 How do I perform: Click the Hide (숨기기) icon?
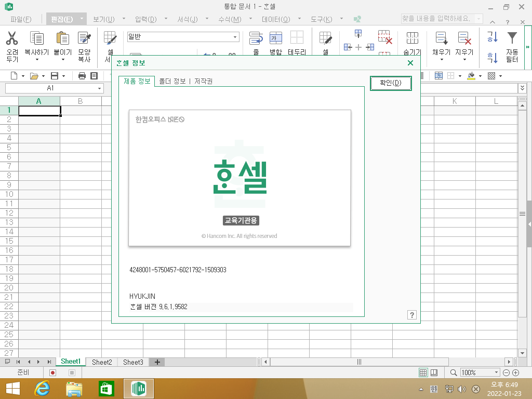(412, 38)
